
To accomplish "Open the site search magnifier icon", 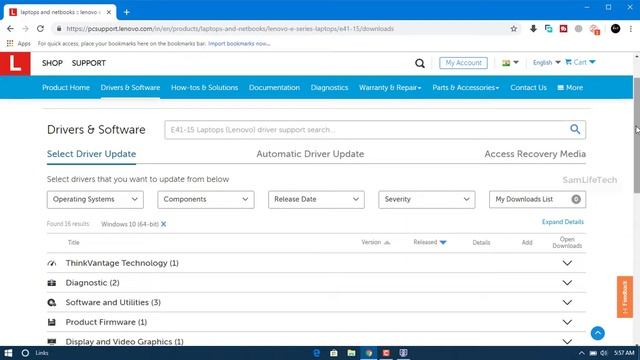I will (420, 63).
